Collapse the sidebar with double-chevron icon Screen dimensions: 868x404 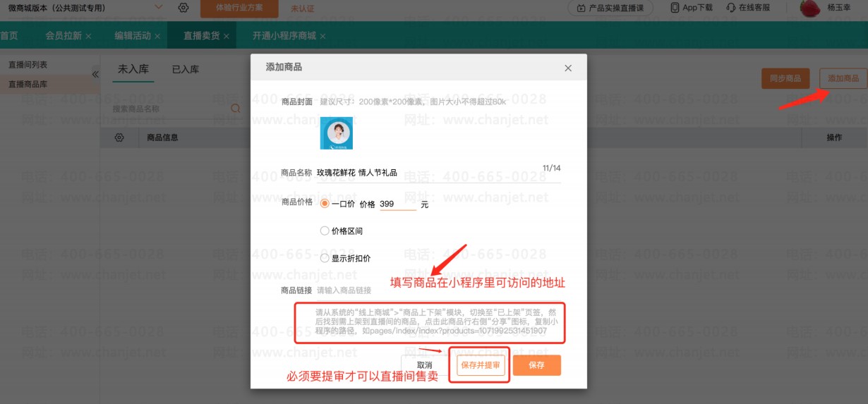[95, 74]
